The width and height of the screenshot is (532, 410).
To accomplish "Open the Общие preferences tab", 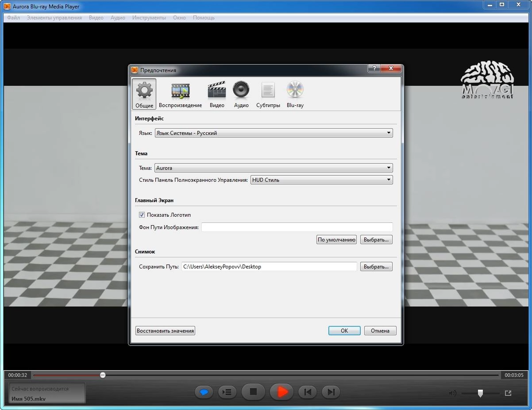I will [144, 94].
